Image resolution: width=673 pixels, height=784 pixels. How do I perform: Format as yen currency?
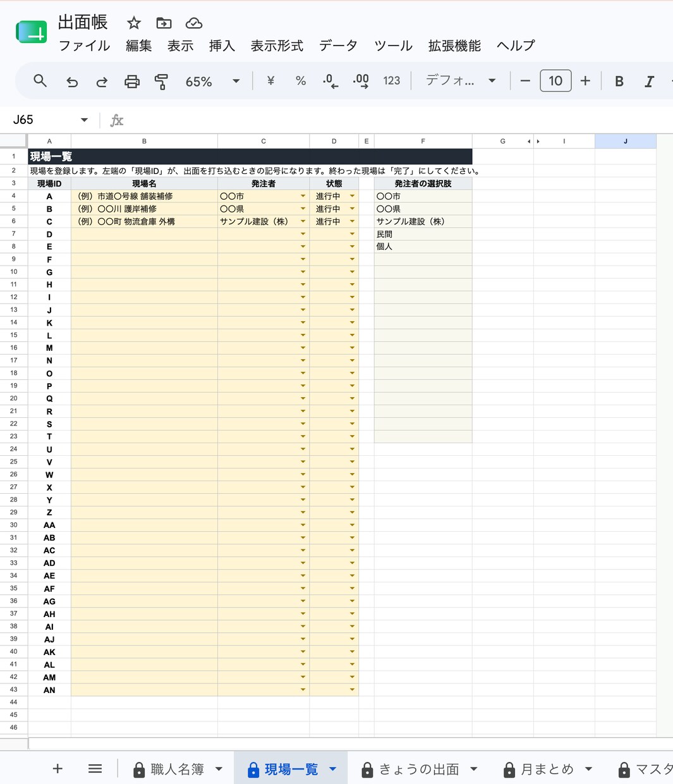click(x=270, y=81)
